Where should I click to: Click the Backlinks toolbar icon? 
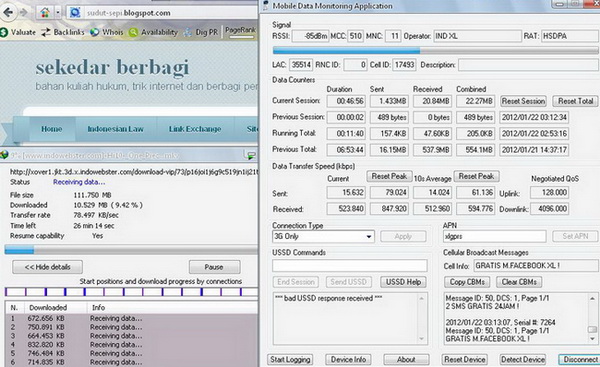pyautogui.click(x=46, y=33)
